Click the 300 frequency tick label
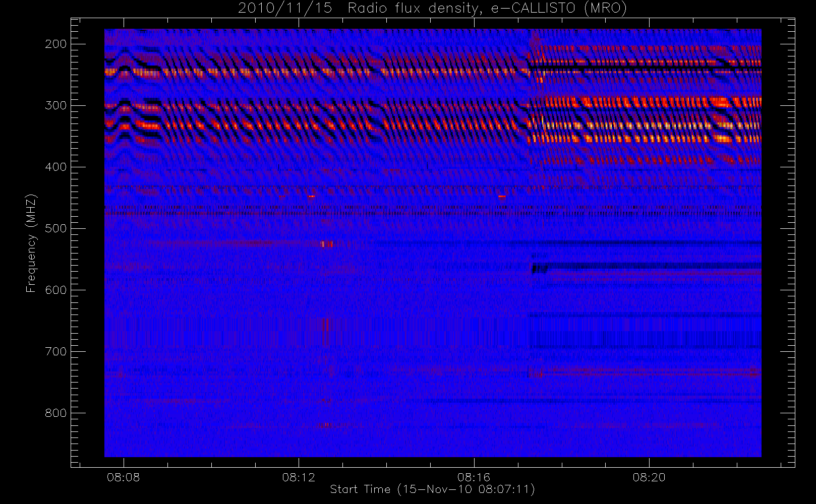 (56, 105)
